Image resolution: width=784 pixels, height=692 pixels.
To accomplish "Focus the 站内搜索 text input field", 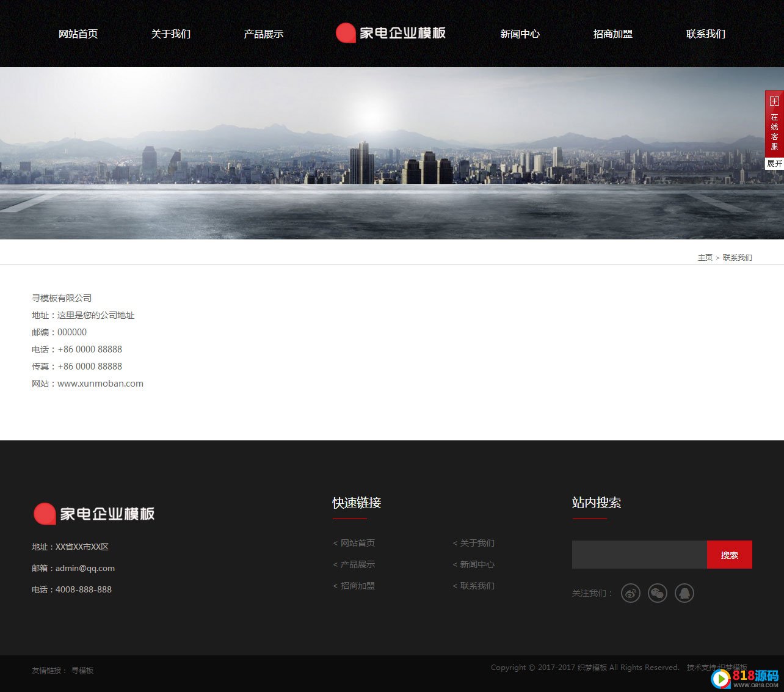I will pyautogui.click(x=639, y=555).
